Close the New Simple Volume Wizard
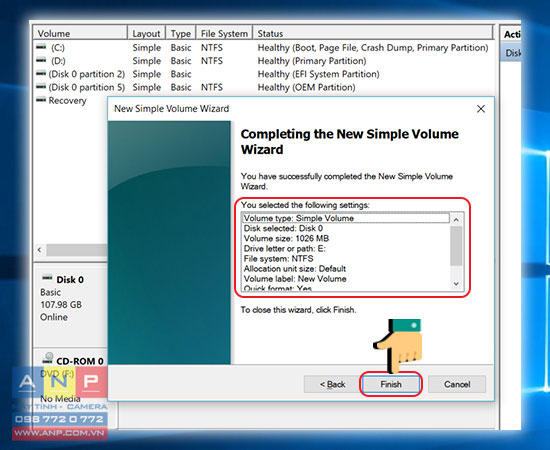This screenshot has width=550, height=450. [x=481, y=109]
